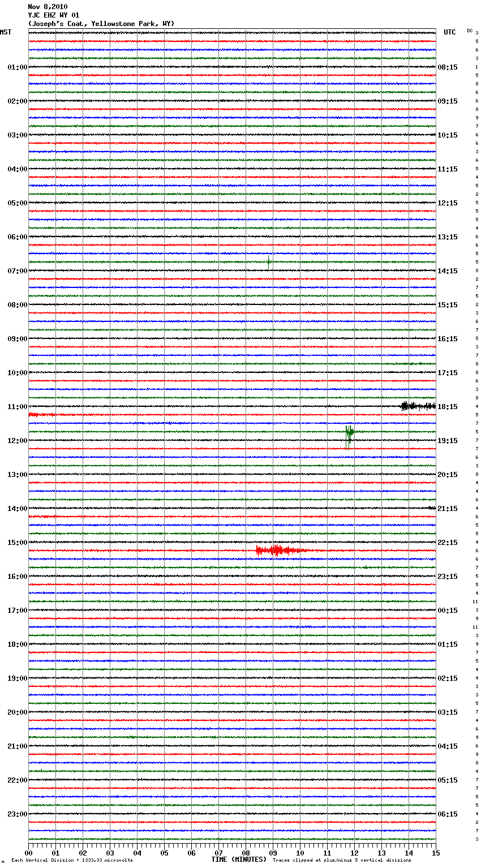Viewport: 481px width, 868px height.
Task: Click the 09:00 MST time label
Action: pos(17,339)
